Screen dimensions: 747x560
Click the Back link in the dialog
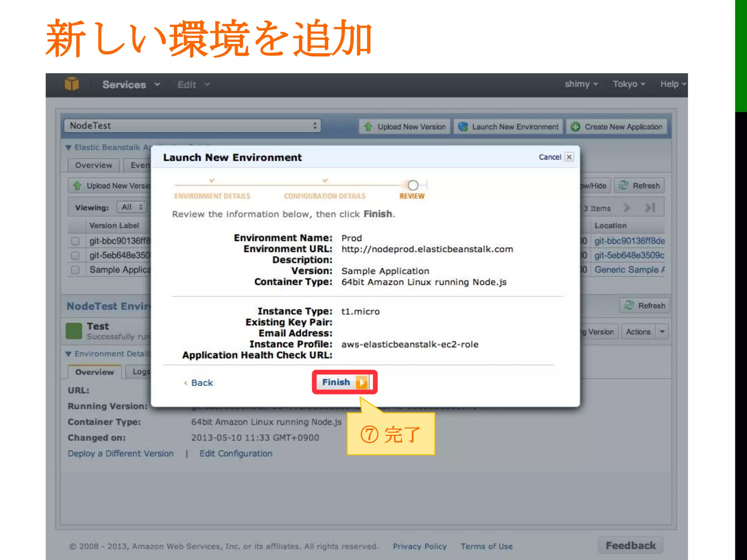tap(202, 383)
